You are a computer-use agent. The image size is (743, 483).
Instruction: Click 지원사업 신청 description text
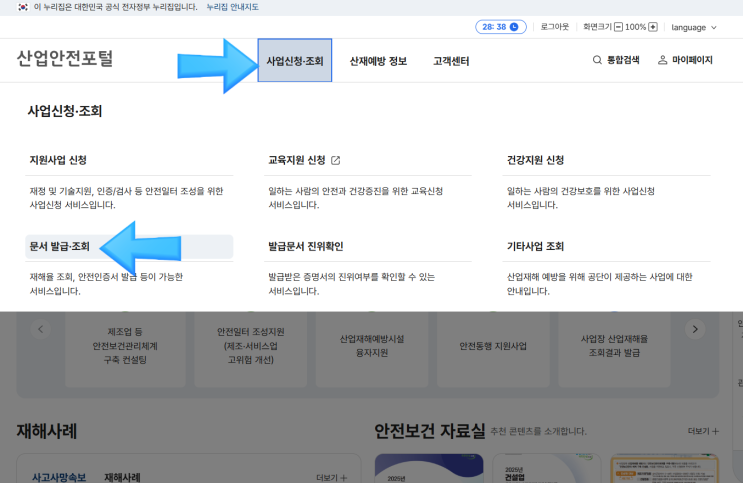(x=126, y=198)
